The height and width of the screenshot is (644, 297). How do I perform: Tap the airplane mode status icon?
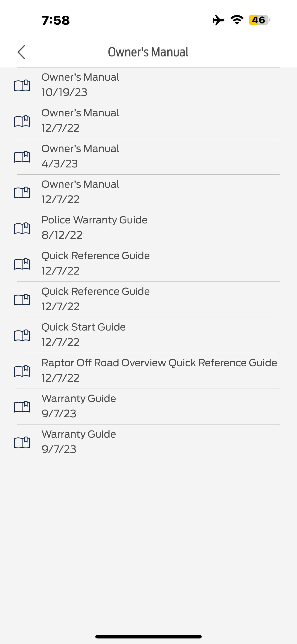point(218,20)
